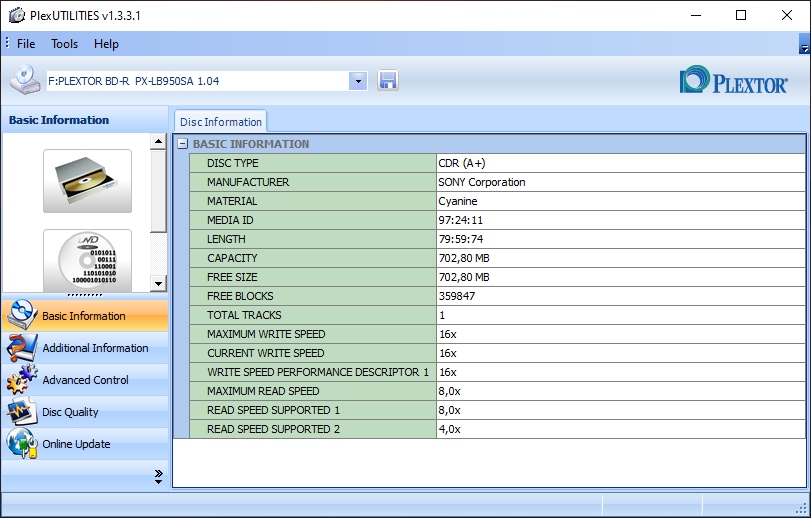Open Additional Information from the sidebar

click(95, 348)
